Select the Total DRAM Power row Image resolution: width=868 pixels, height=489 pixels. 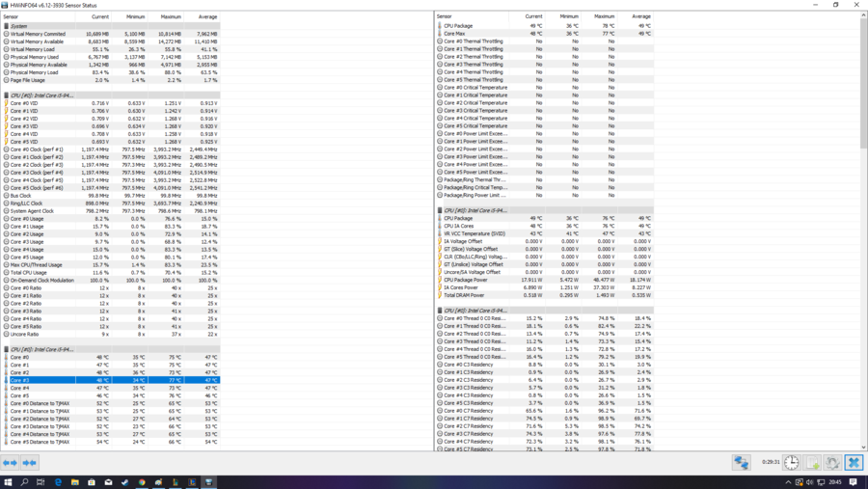pos(545,295)
